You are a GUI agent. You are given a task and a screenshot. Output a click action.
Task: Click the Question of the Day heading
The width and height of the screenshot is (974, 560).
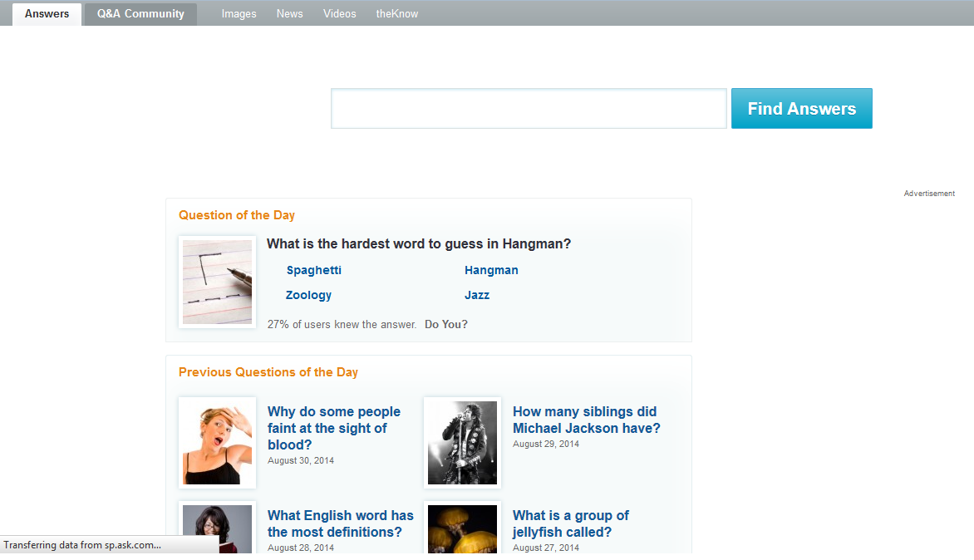tap(237, 215)
